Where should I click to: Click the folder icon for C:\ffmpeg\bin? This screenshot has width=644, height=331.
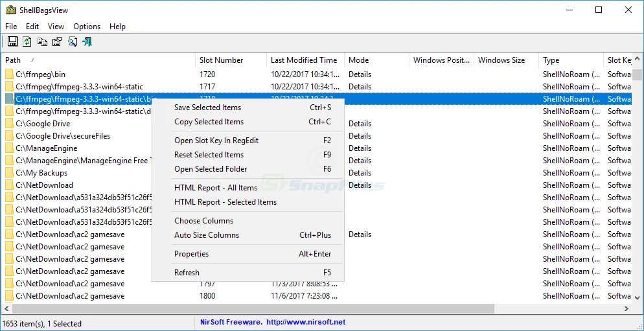[x=10, y=74]
